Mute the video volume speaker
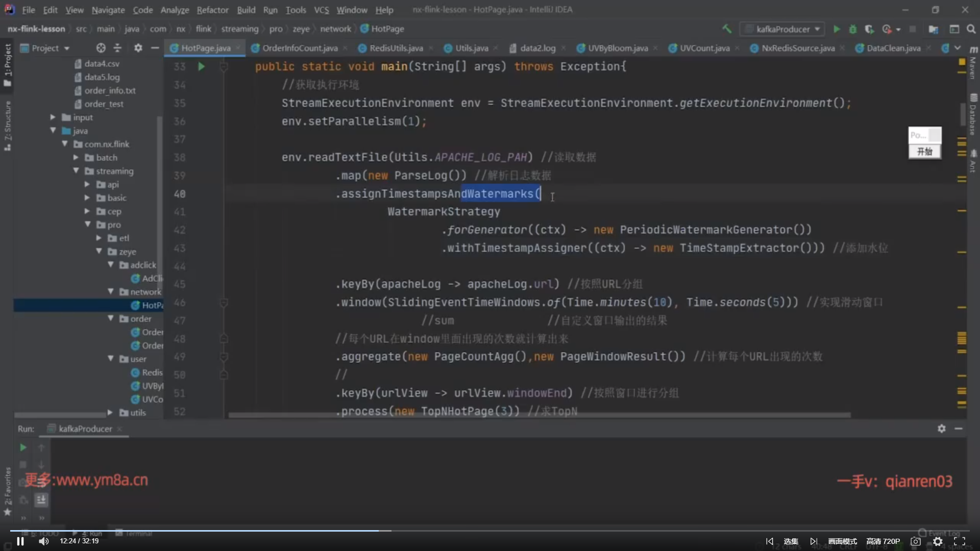Image resolution: width=980 pixels, height=551 pixels. pos(44,541)
